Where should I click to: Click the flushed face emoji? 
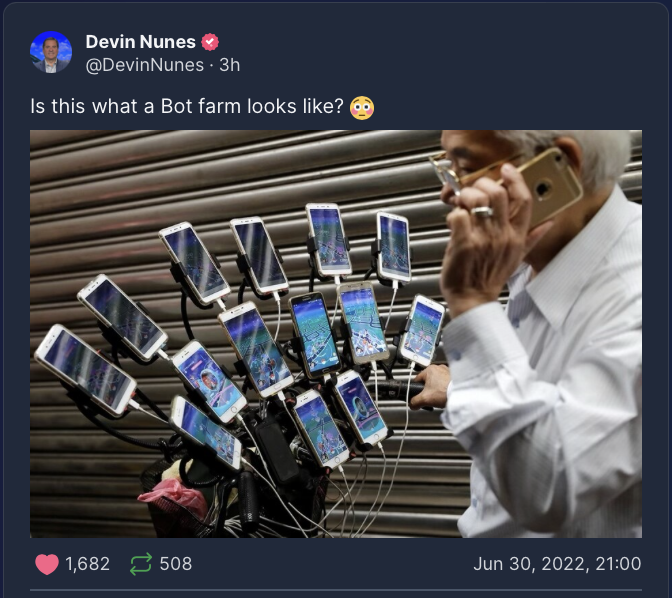[362, 108]
